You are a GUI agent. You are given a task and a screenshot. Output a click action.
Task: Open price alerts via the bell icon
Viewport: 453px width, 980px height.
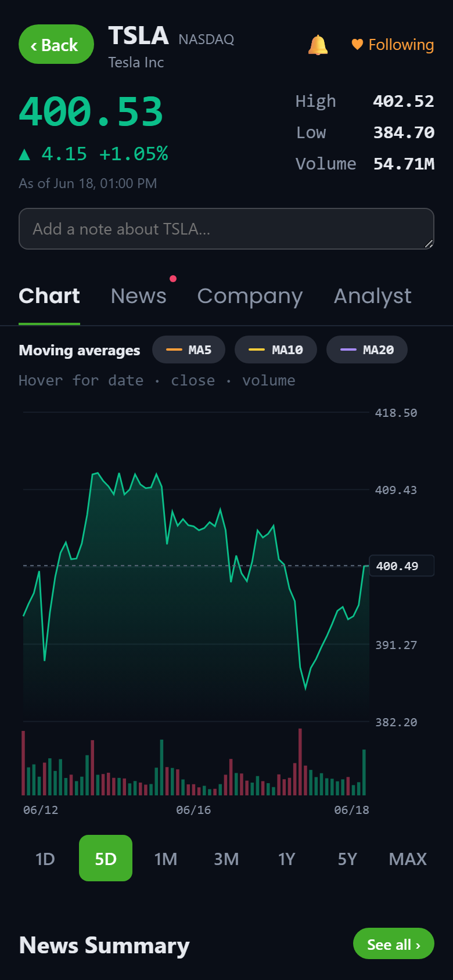pos(318,45)
